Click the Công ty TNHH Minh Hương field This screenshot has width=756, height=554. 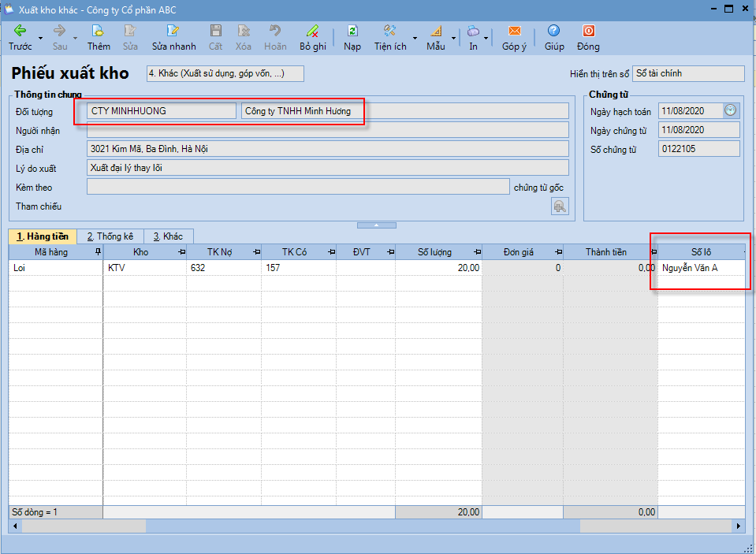tap(405, 111)
